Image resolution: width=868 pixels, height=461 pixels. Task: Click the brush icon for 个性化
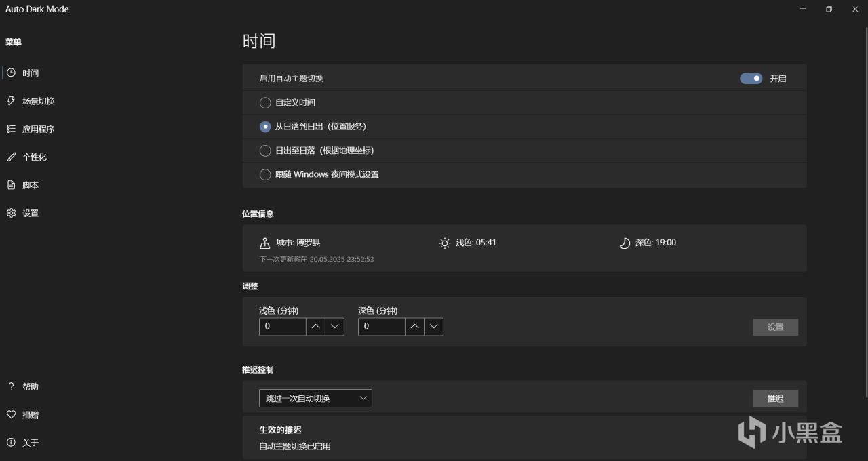[x=11, y=157]
